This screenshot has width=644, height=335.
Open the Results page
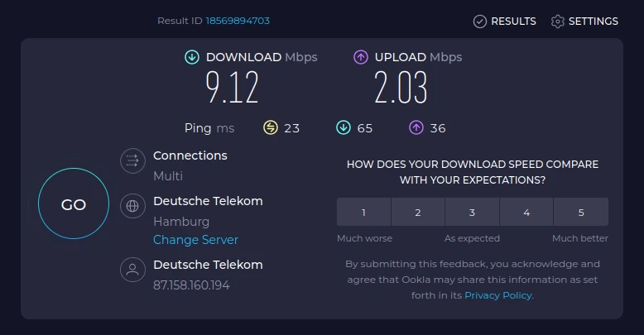(x=504, y=22)
